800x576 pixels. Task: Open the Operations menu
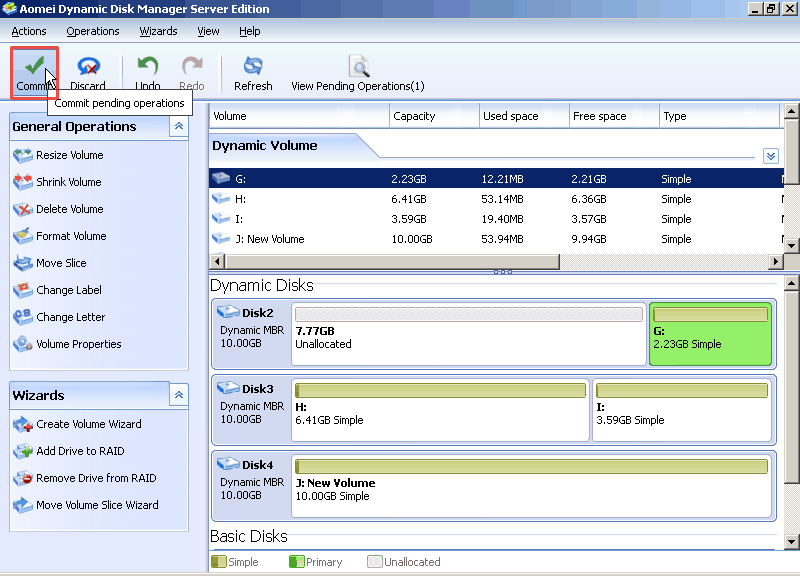pos(93,31)
